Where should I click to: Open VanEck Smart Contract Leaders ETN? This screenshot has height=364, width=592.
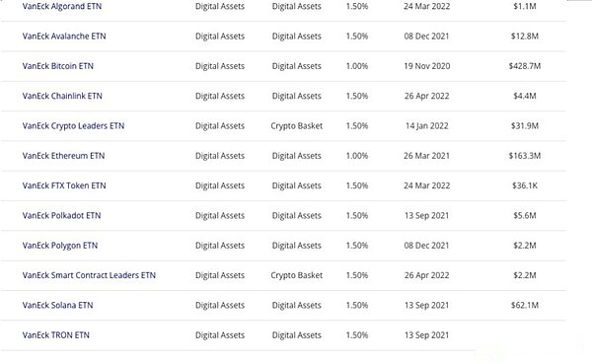pos(89,275)
